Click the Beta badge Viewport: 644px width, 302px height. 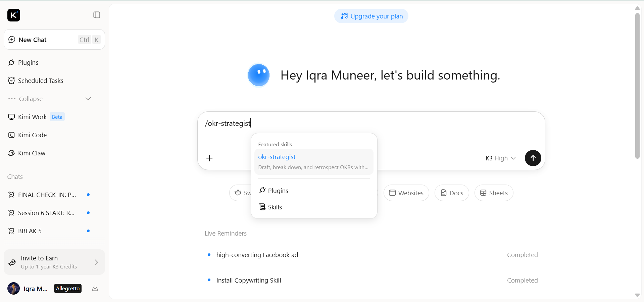tap(57, 117)
